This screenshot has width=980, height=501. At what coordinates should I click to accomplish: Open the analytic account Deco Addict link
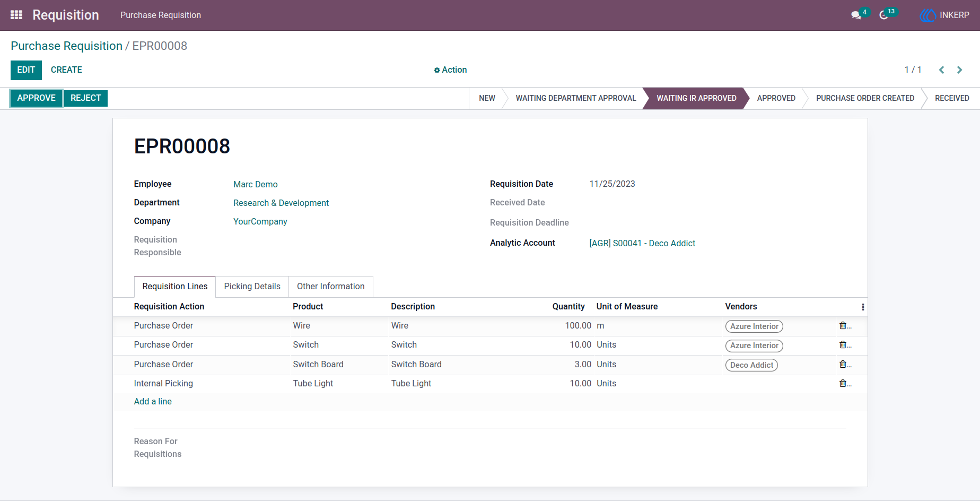[642, 243]
